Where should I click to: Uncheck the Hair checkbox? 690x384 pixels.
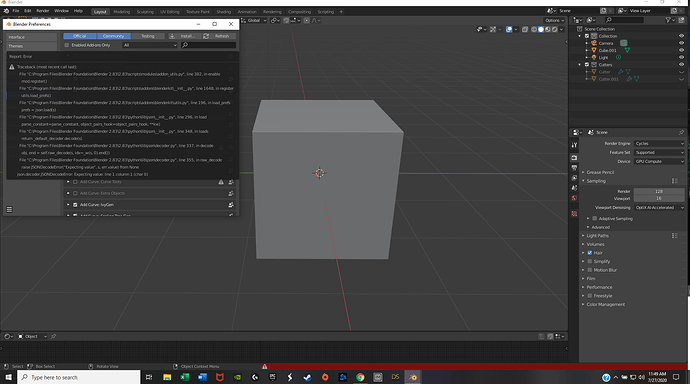[x=590, y=253]
